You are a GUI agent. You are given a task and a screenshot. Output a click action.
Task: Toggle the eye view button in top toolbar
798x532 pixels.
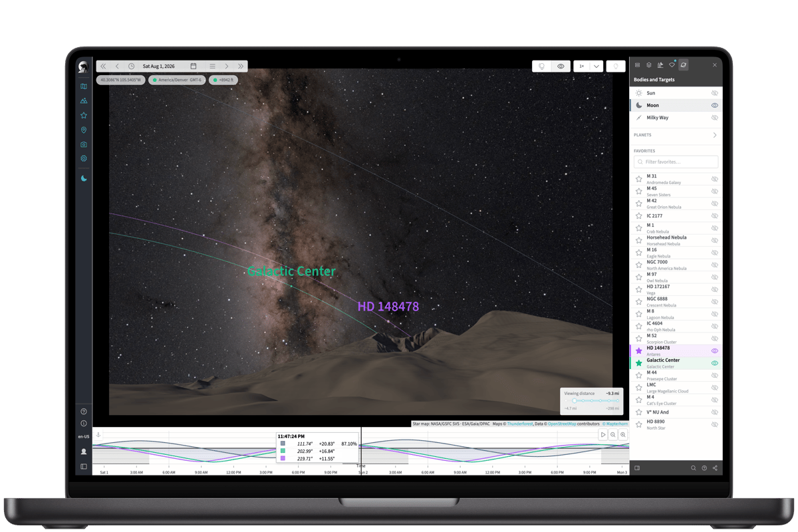coord(561,66)
